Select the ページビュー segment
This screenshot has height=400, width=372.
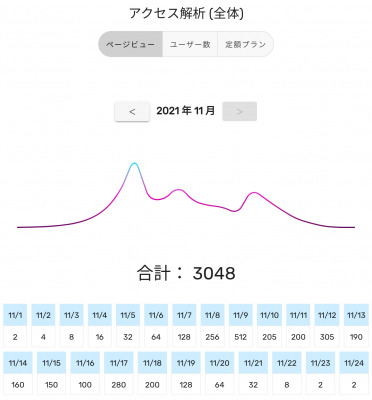pos(130,44)
